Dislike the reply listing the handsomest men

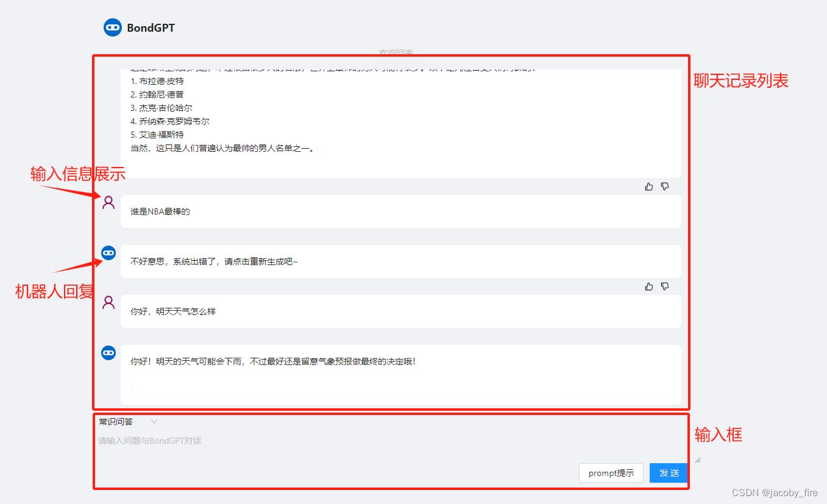(665, 186)
